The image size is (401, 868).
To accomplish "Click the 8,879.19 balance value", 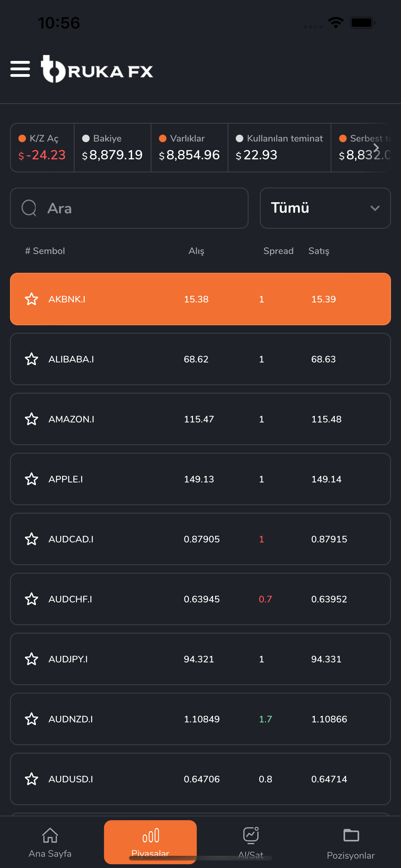I will [x=112, y=155].
